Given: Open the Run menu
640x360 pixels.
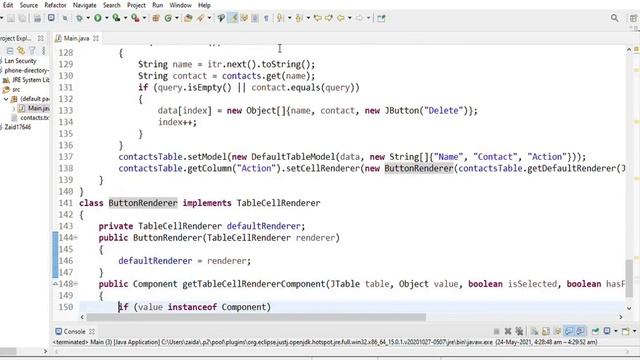Looking at the screenshot, I should tap(158, 5).
